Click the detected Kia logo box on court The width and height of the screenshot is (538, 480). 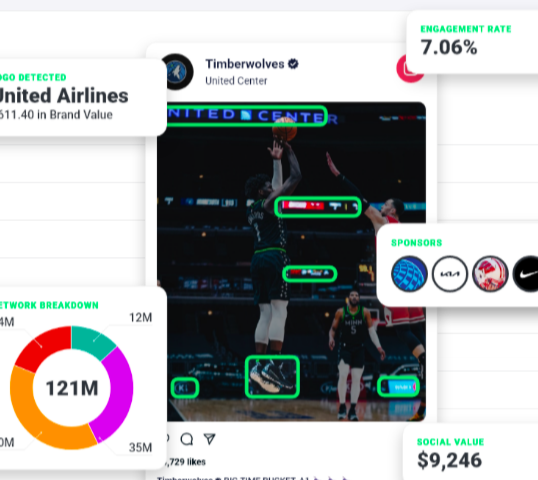pos(185,388)
